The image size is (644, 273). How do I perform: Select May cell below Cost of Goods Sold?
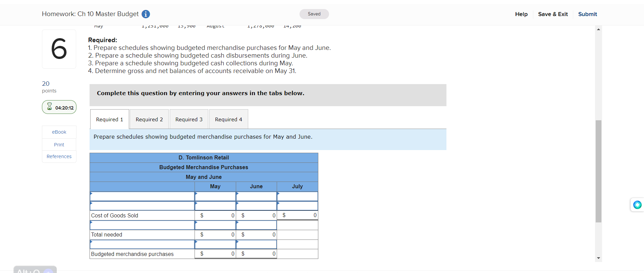[215, 225]
